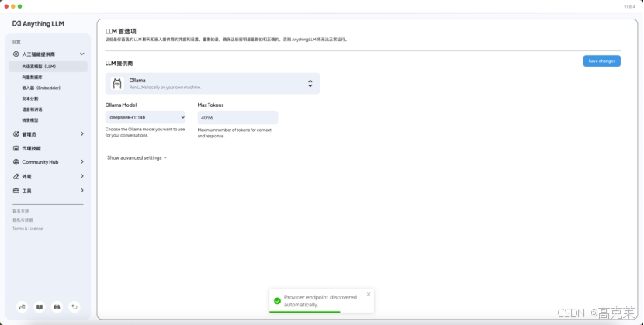Open the 嵌入器 (Embedder) settings page
644x325 pixels.
[x=41, y=88]
